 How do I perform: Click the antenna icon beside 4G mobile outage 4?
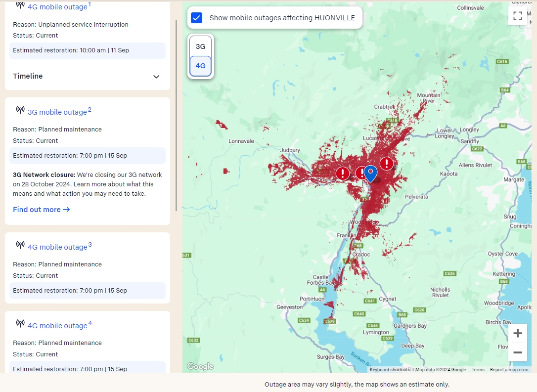point(20,324)
